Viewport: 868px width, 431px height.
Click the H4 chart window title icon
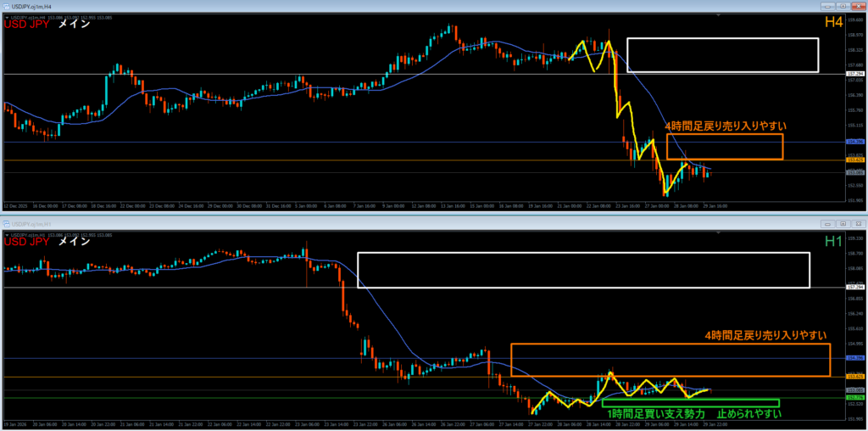tap(7, 6)
